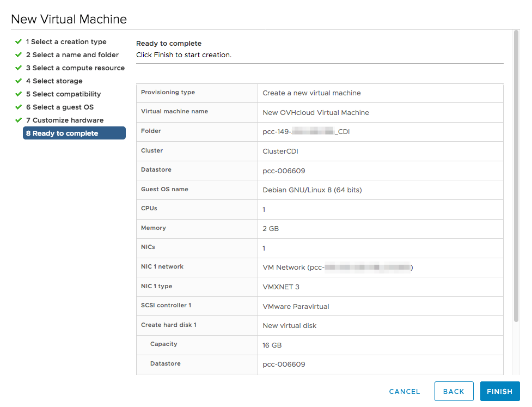Click the checkmark icon next to Select storage
Image resolution: width=532 pixels, height=407 pixels.
tap(19, 81)
